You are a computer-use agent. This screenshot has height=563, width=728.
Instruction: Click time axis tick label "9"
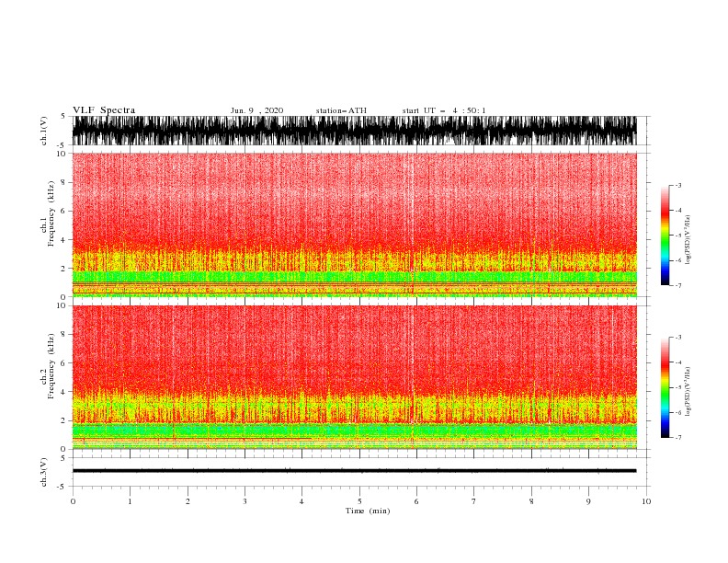(x=588, y=501)
